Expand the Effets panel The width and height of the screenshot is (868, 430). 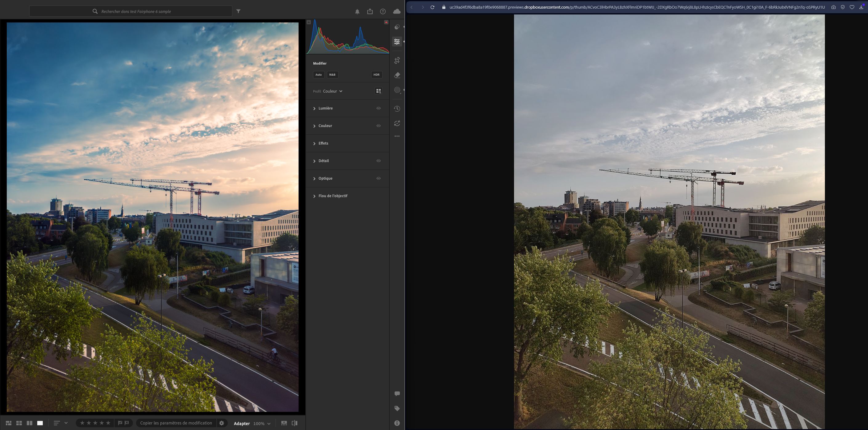point(323,143)
